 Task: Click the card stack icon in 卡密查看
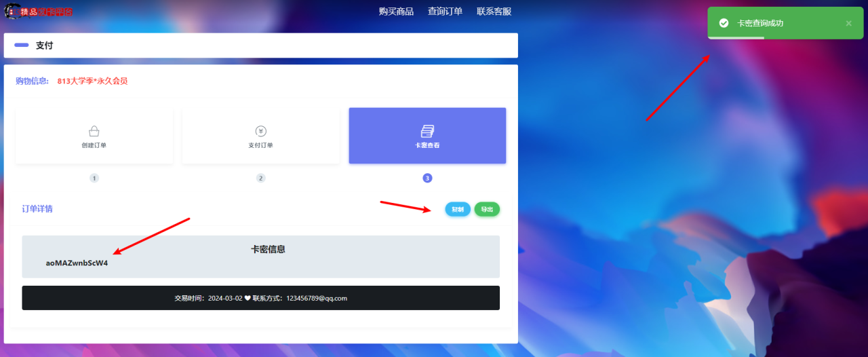[x=427, y=131]
